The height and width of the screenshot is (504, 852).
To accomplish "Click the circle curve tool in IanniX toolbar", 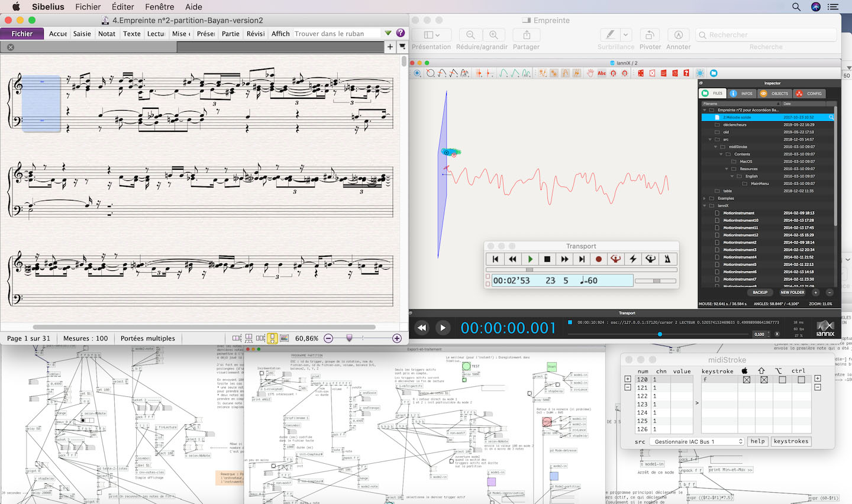I will coord(431,73).
